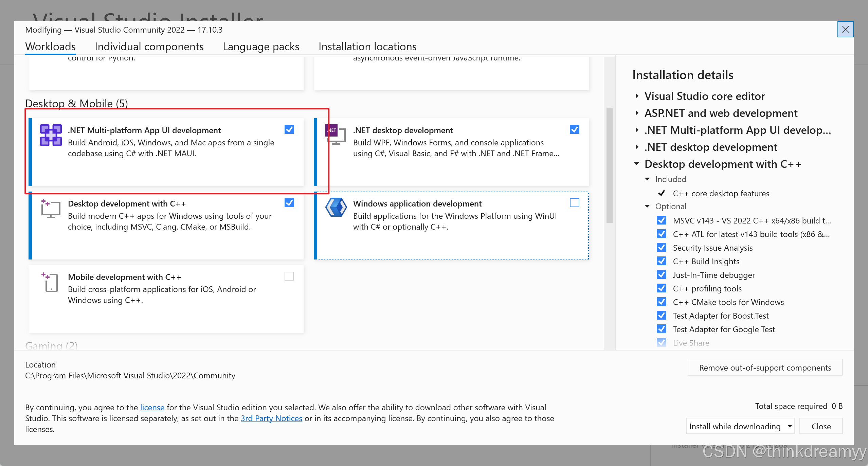Screen dimensions: 868x466
Task: Collapse the Included section
Action: pyautogui.click(x=647, y=179)
